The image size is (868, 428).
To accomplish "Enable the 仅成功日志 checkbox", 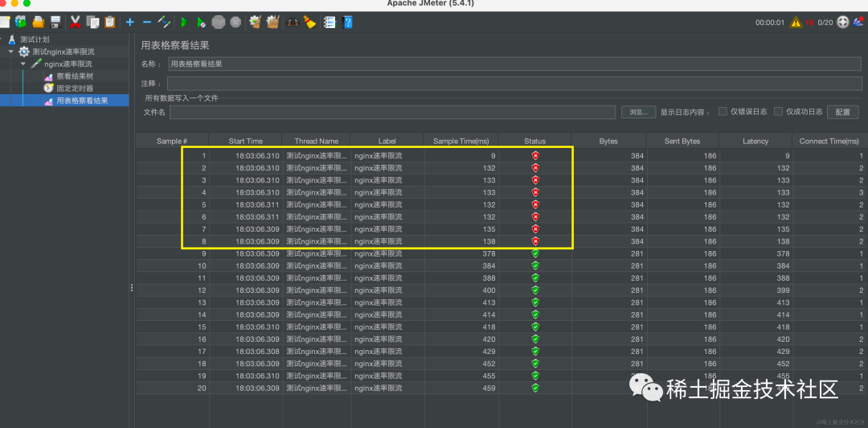I will [778, 112].
